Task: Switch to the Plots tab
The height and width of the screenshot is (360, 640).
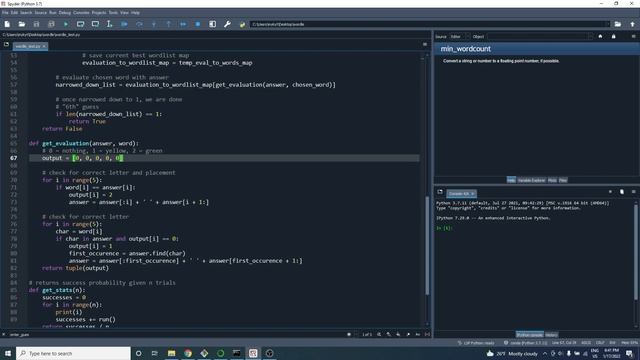Action: 552,180
